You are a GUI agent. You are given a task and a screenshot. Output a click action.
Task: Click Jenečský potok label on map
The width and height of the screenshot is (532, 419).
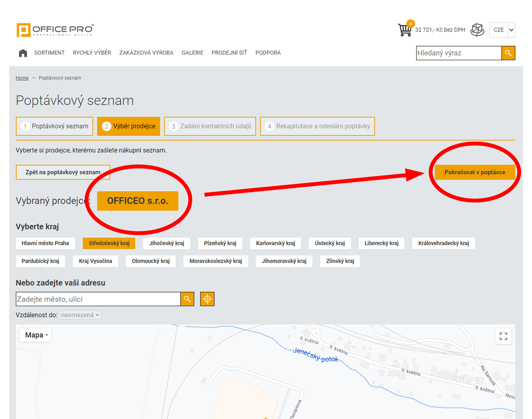coord(316,355)
